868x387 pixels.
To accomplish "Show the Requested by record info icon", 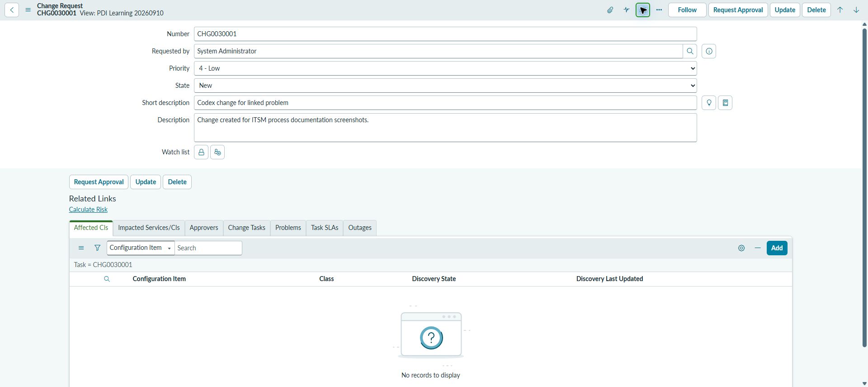I will (x=709, y=51).
